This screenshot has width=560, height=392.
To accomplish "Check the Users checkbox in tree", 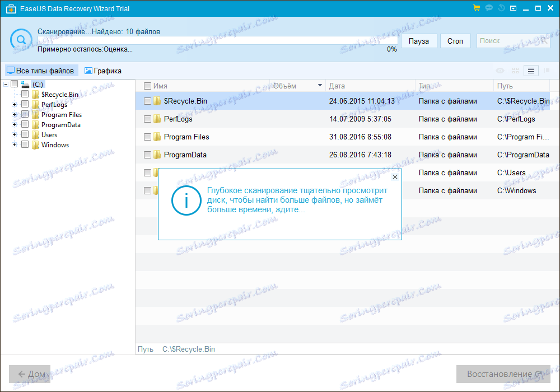I will 25,134.
